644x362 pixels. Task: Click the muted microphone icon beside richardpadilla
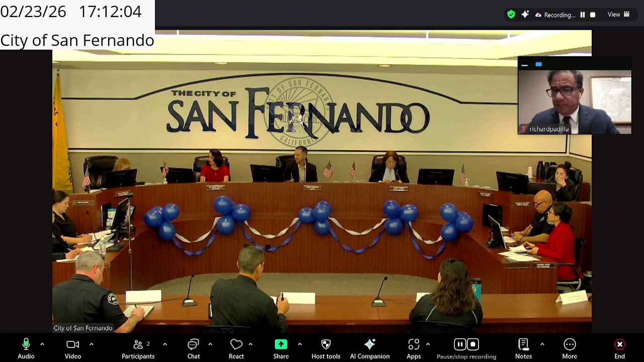(524, 129)
